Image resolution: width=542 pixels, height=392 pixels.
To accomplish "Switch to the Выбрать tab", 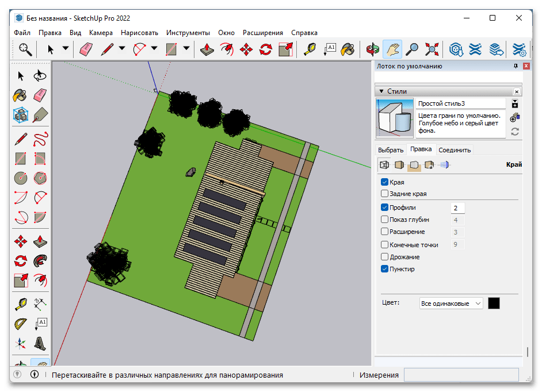I will [390, 150].
